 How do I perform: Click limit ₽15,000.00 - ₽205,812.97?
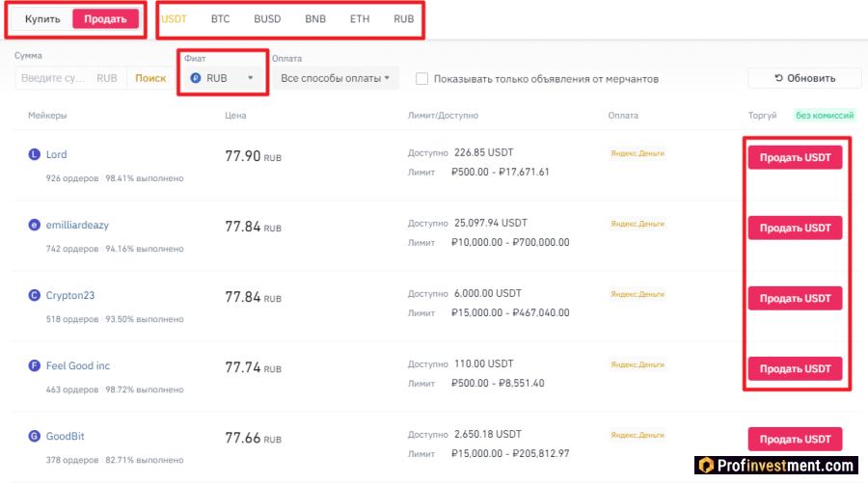pyautogui.click(x=510, y=453)
